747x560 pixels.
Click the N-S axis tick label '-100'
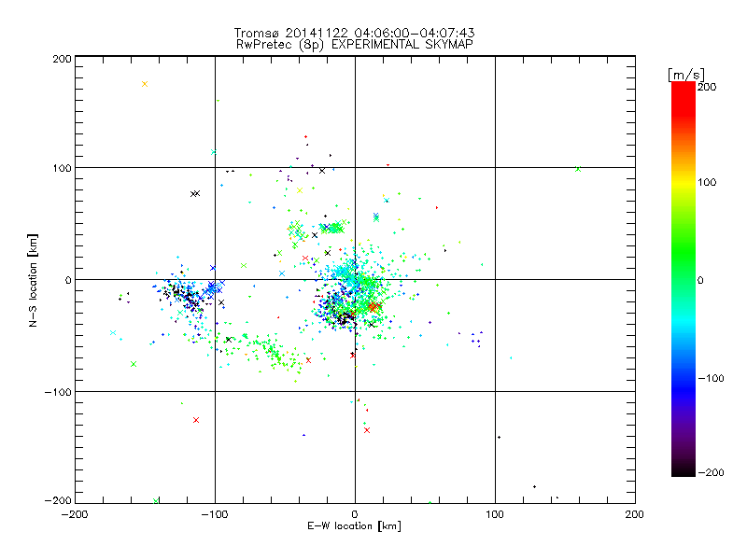pyautogui.click(x=58, y=392)
